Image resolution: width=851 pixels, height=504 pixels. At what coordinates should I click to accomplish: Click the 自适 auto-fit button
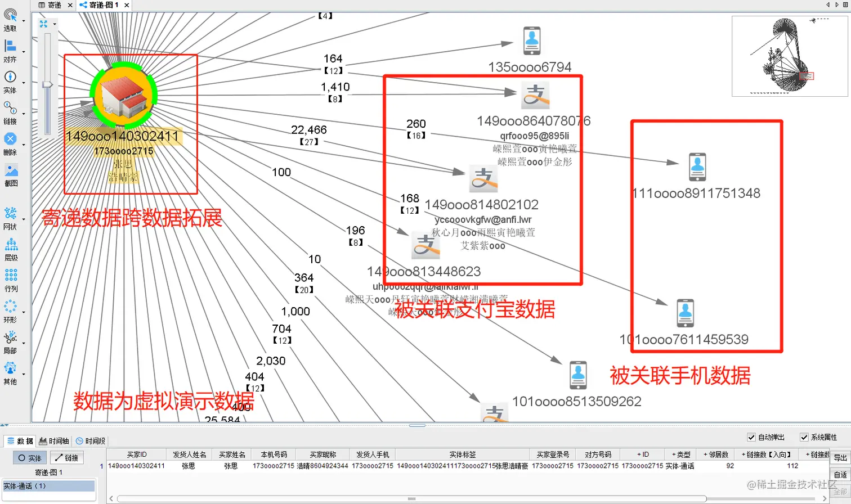(x=840, y=475)
